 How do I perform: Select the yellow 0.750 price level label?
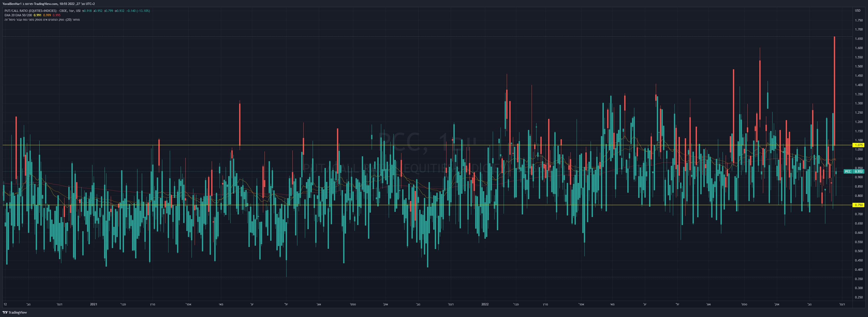click(x=859, y=205)
